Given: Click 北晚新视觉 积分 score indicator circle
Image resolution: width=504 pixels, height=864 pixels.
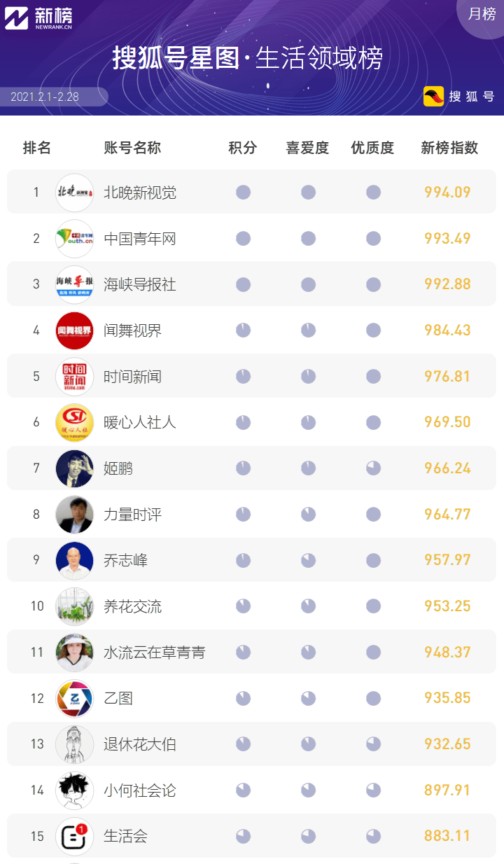Looking at the screenshot, I should tap(243, 192).
